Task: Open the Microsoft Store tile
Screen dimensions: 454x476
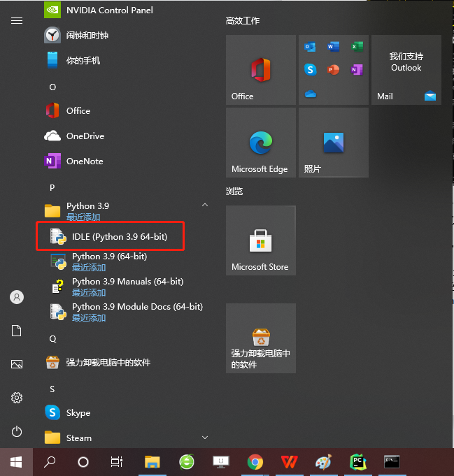Action: pos(261,240)
